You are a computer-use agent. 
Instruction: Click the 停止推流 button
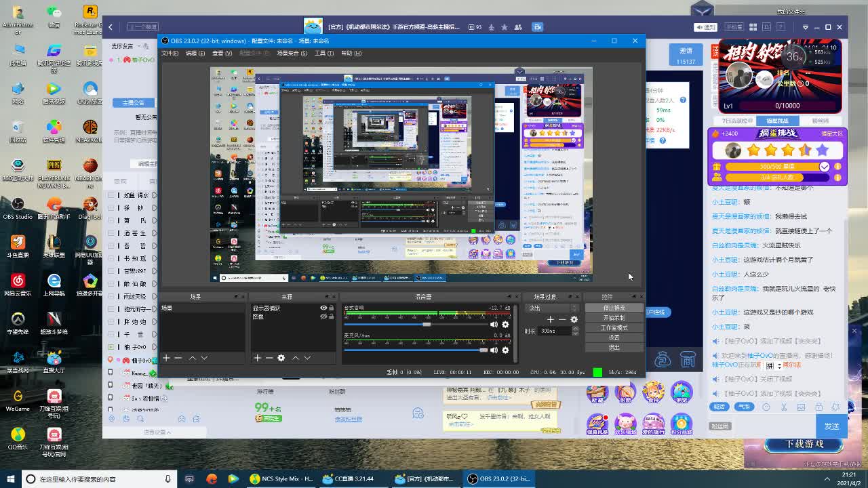614,308
